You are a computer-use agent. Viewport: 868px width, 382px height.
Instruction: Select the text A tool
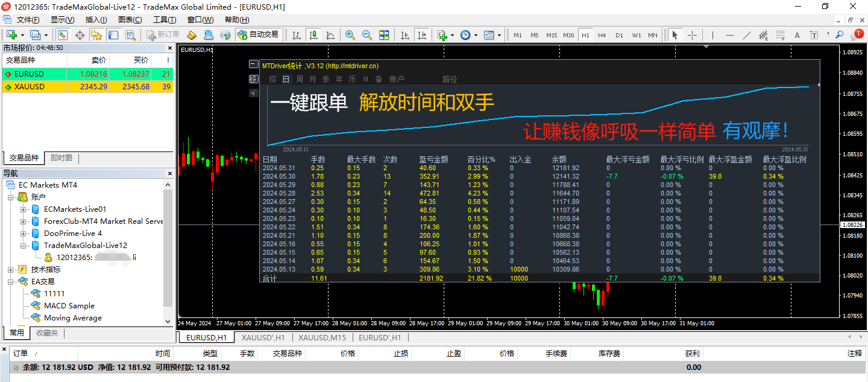point(797,35)
